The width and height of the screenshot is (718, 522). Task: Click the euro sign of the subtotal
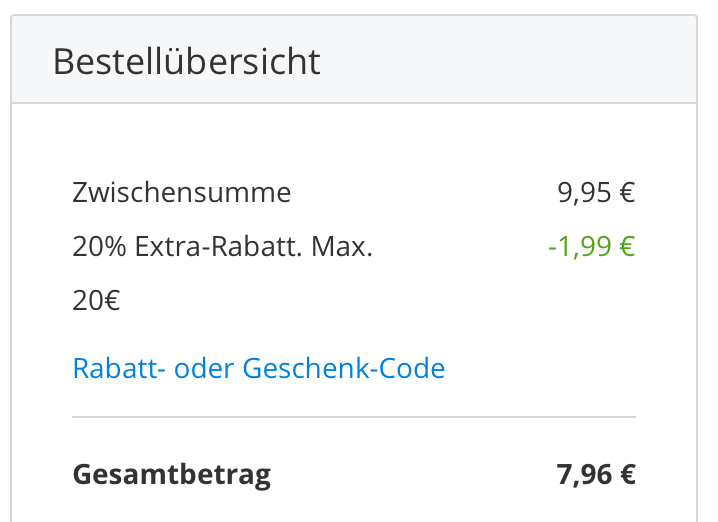click(x=627, y=192)
